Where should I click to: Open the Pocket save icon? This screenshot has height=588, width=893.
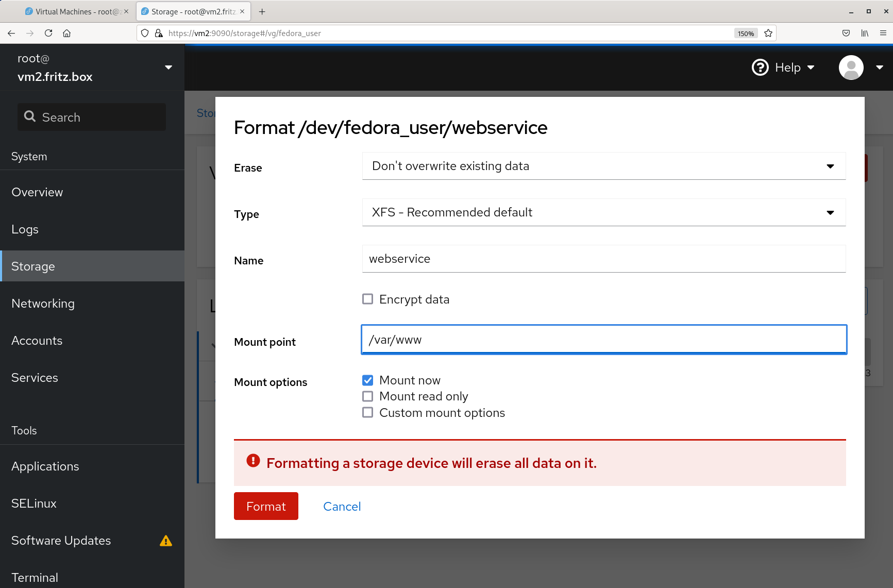pos(846,33)
